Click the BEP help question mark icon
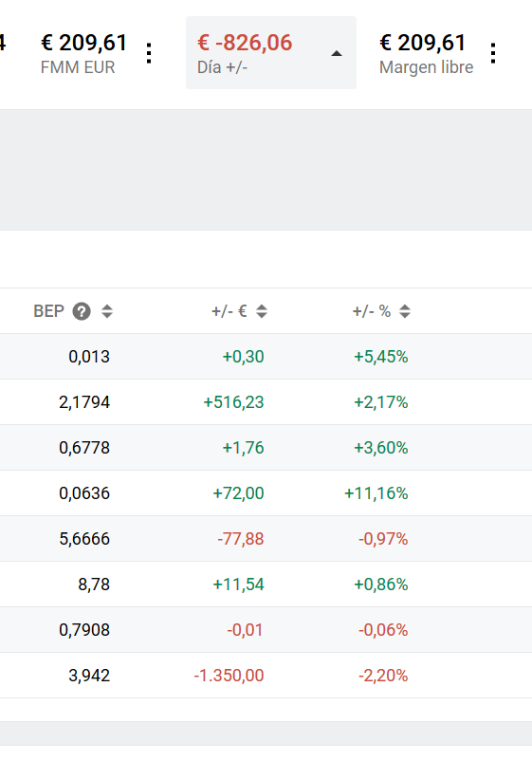This screenshot has height=761, width=532. pyautogui.click(x=82, y=311)
